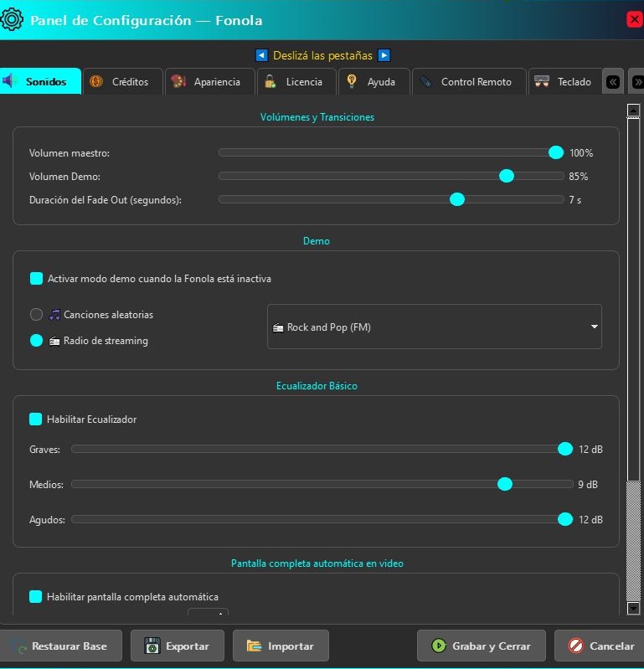
Task: Click Grabar y Cerrar to save
Action: 482,646
